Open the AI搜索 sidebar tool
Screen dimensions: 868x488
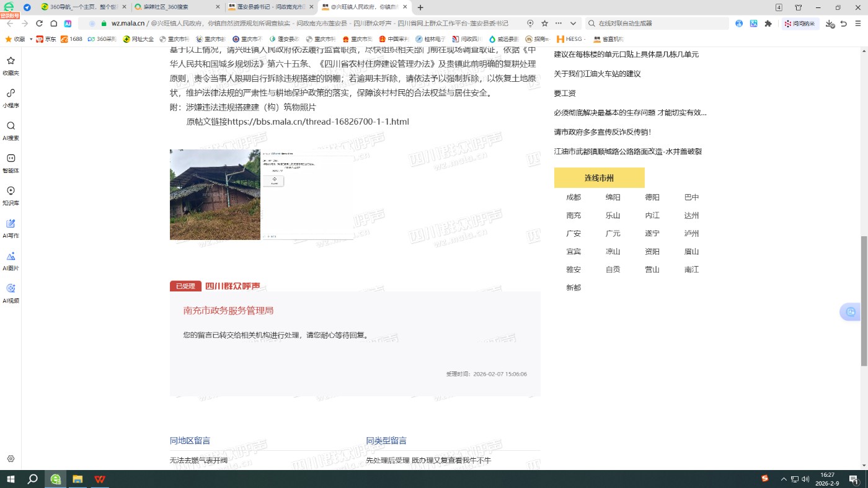coord(11,130)
